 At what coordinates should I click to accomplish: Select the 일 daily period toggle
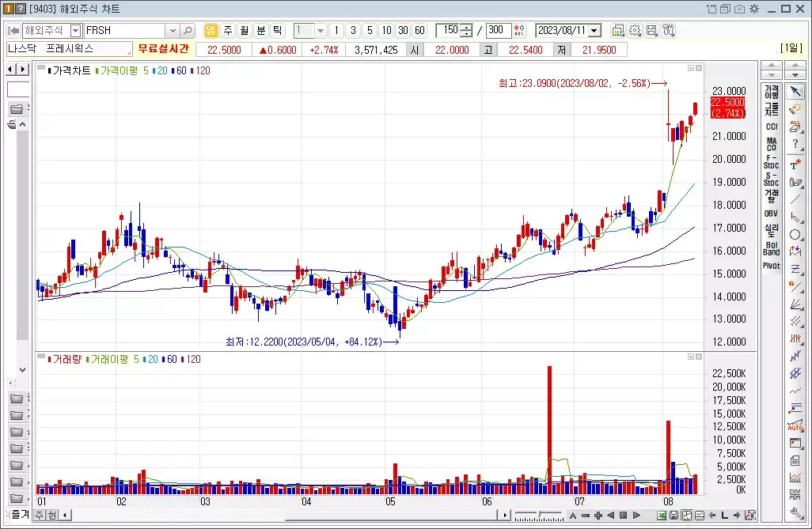tap(211, 31)
